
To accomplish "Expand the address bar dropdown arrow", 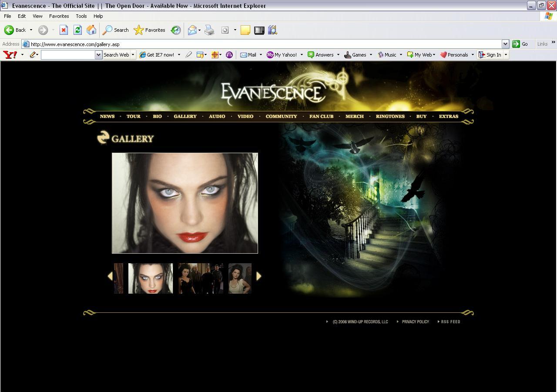I will click(505, 44).
